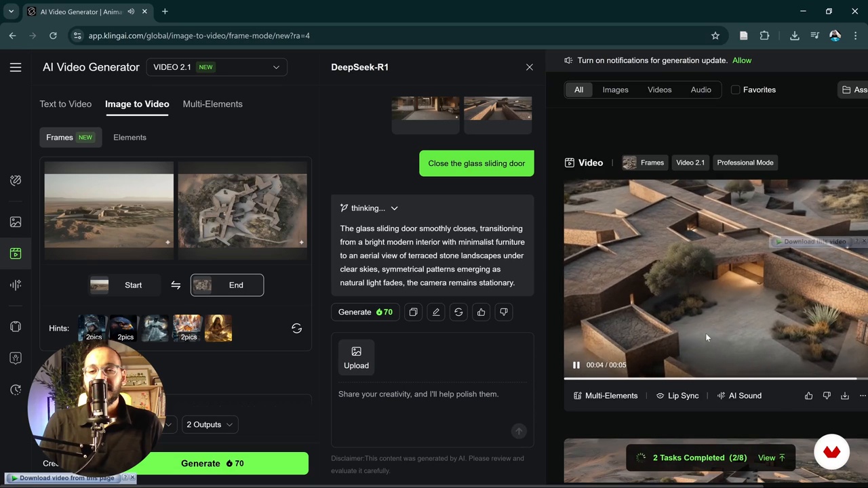Image resolution: width=868 pixels, height=488 pixels.
Task: Reload the browser page
Action: coord(53,35)
